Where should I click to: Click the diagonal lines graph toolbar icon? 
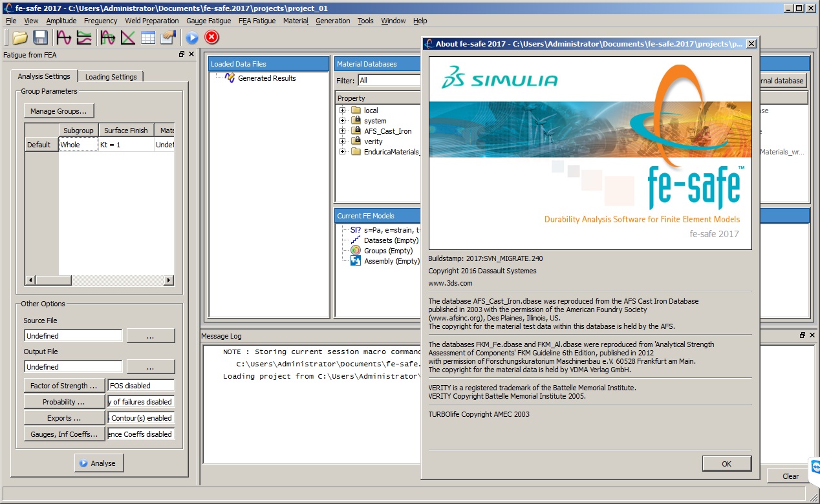[x=128, y=37]
